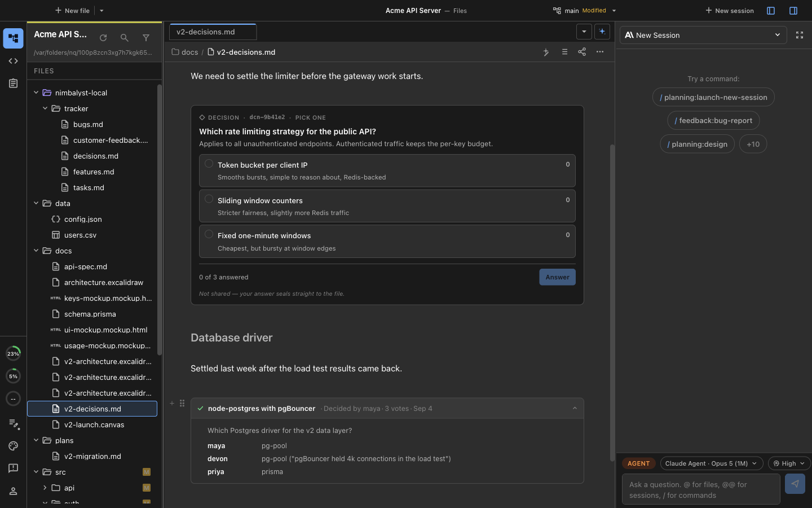The image size is (812, 508).
Task: Open config.json file
Action: pyautogui.click(x=83, y=219)
